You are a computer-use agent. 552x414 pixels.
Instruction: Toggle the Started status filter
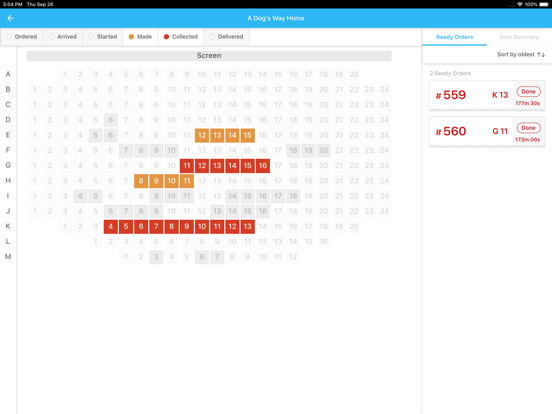(103, 37)
